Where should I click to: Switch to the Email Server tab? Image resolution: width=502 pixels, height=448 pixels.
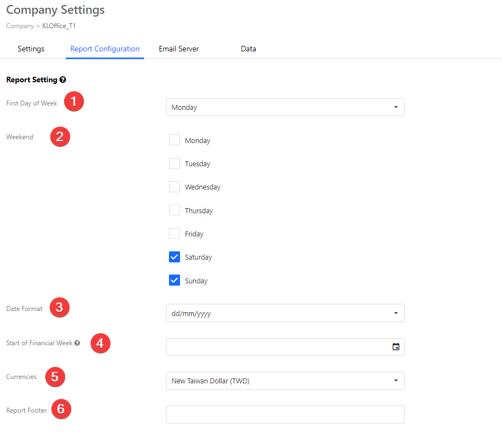coord(178,49)
